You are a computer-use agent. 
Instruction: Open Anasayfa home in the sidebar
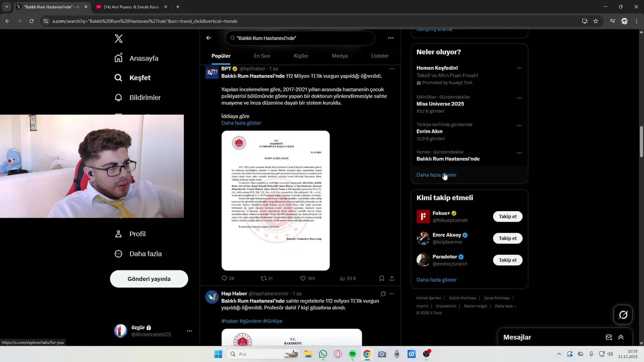coord(136,58)
